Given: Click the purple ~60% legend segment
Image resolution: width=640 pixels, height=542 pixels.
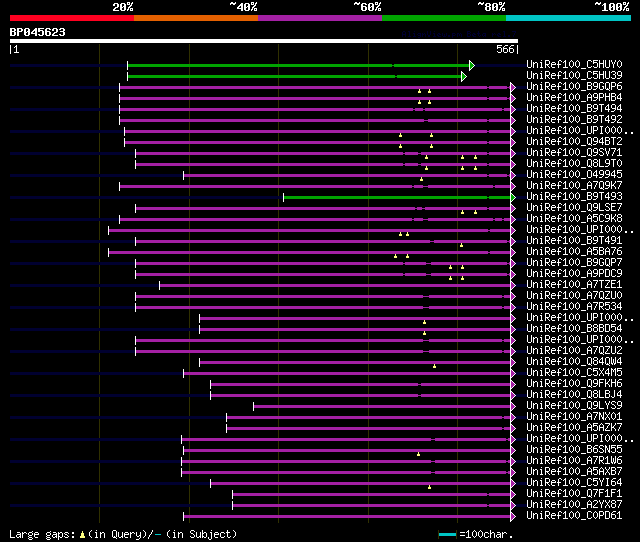Looking at the screenshot, I should pos(320,18).
